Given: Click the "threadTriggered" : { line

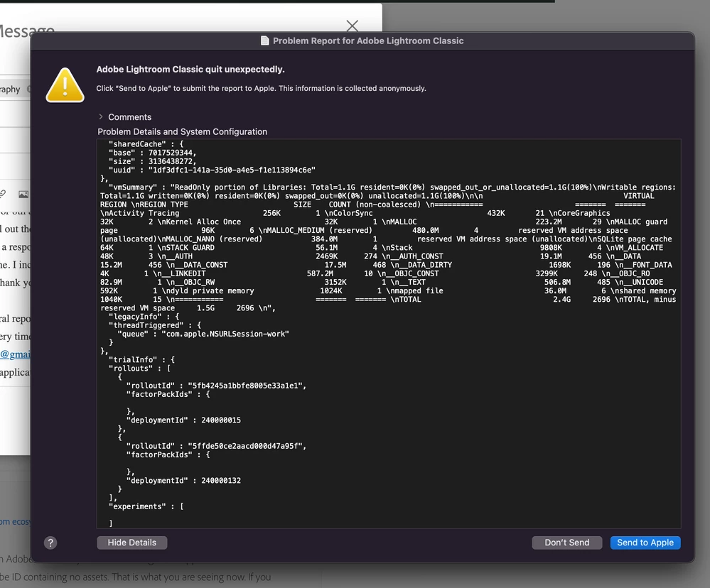Looking at the screenshot, I should coord(155,325).
